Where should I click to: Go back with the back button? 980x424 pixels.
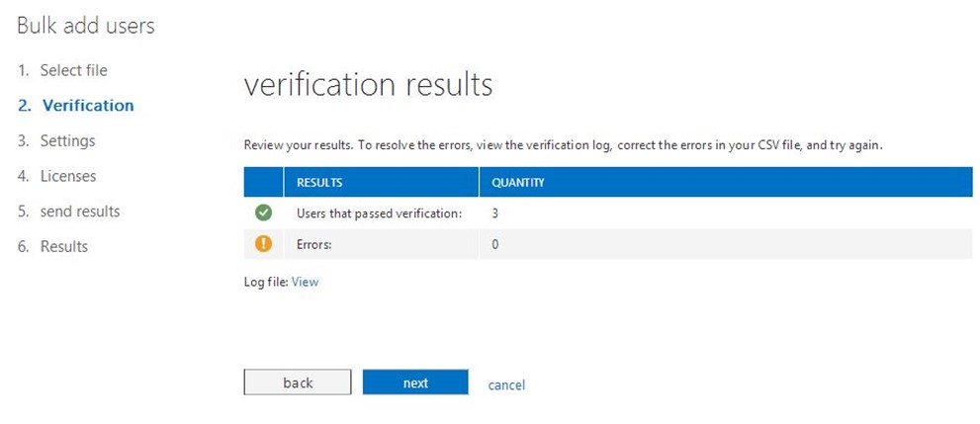pyautogui.click(x=298, y=382)
